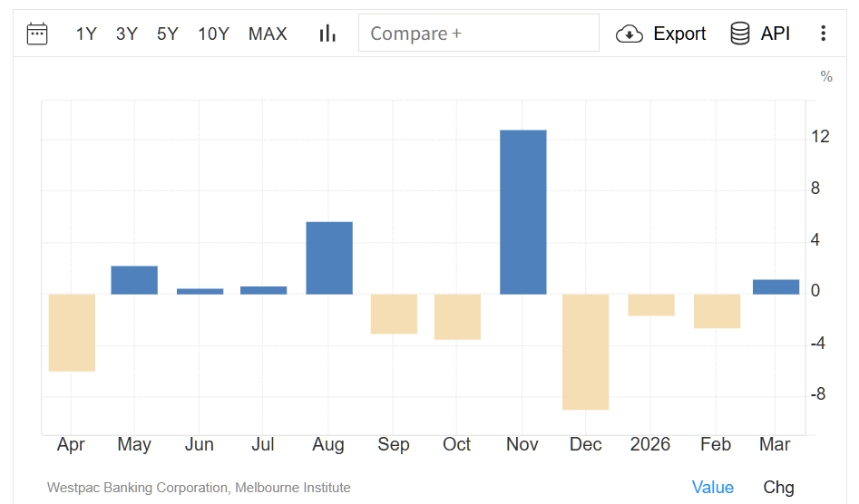The height and width of the screenshot is (504, 859).
Task: Open the three-dot more options menu
Action: coord(823,34)
